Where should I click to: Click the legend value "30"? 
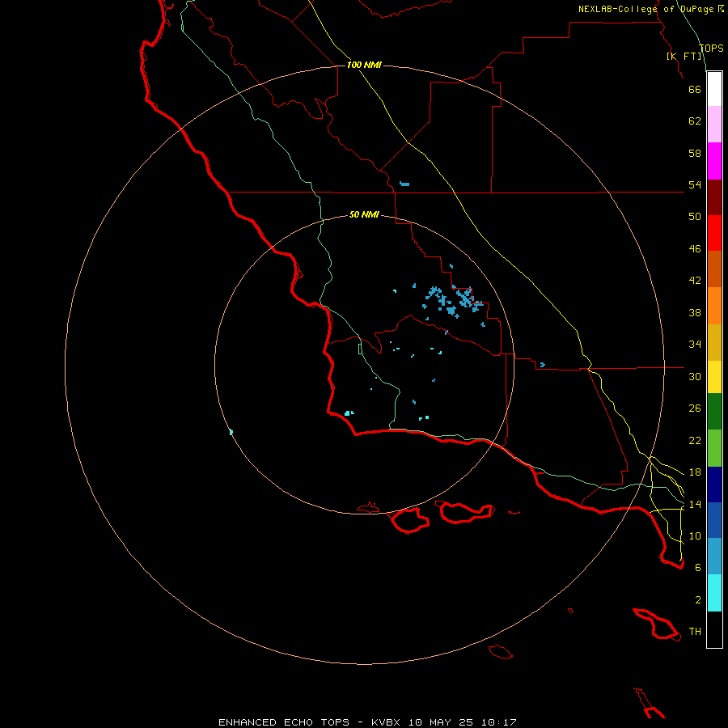click(x=695, y=376)
